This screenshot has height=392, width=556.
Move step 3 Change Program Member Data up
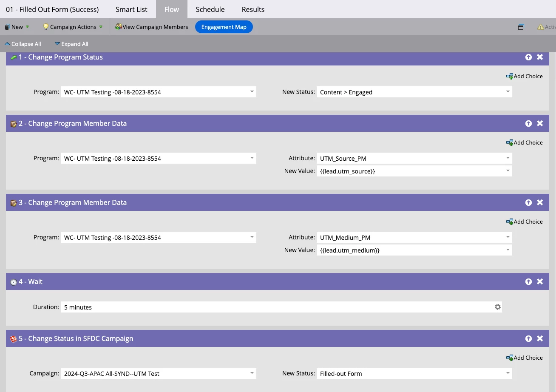[x=528, y=202]
